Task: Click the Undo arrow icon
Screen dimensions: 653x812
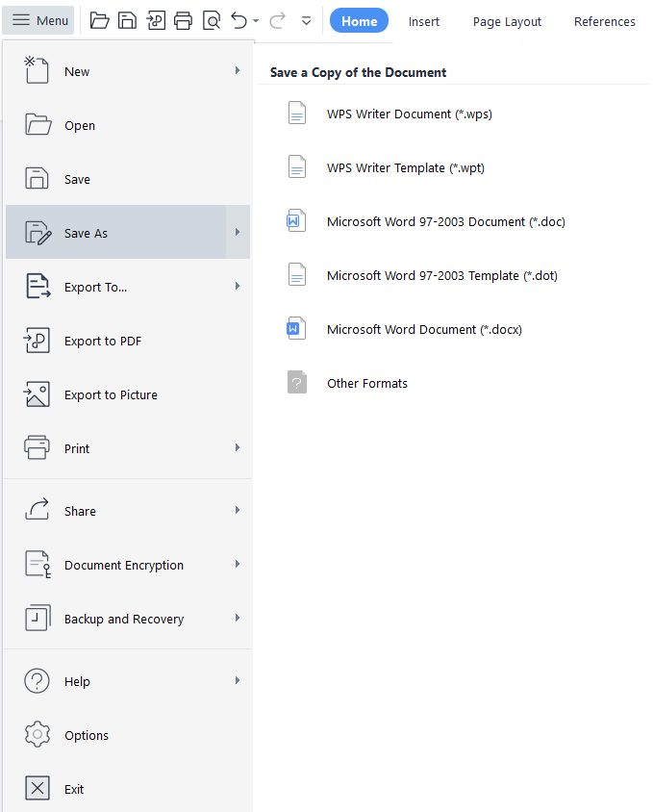Action: point(239,21)
